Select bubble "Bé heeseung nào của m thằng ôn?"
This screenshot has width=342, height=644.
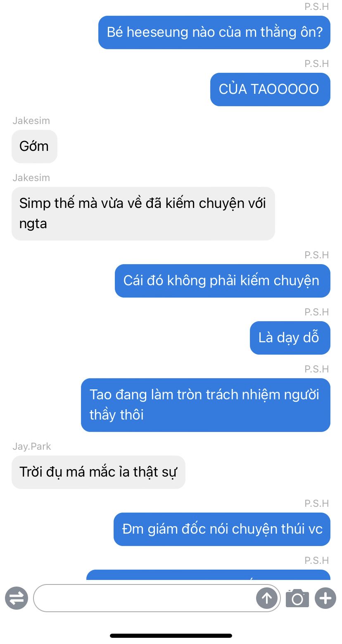click(x=214, y=32)
